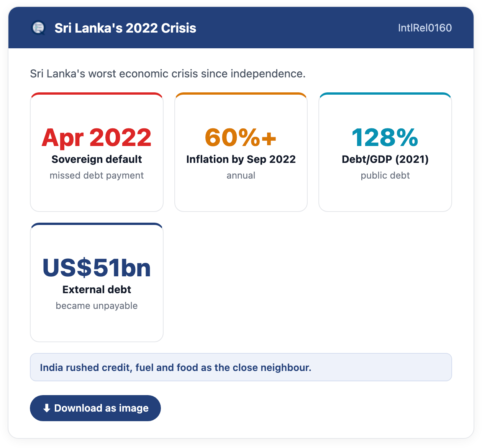482x448 pixels.
Task: Select the 60%+ inflation card
Action: 241,152
